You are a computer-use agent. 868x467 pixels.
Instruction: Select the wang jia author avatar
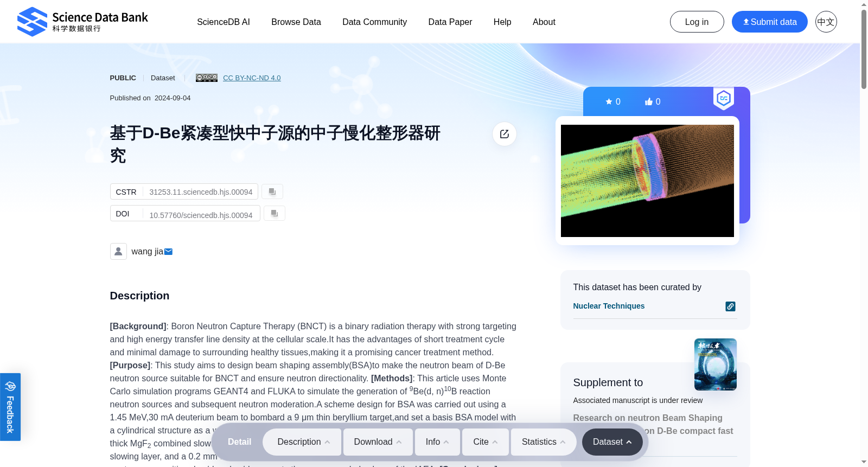tap(118, 251)
